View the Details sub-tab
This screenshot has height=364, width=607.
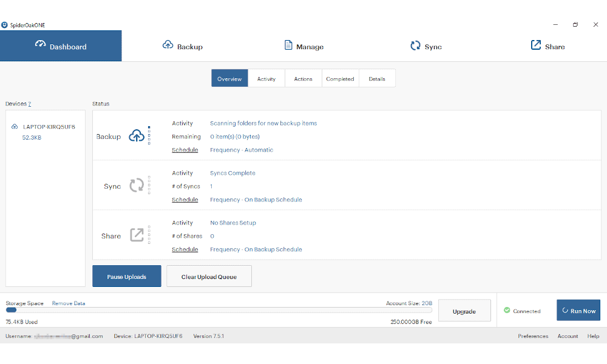pos(377,78)
